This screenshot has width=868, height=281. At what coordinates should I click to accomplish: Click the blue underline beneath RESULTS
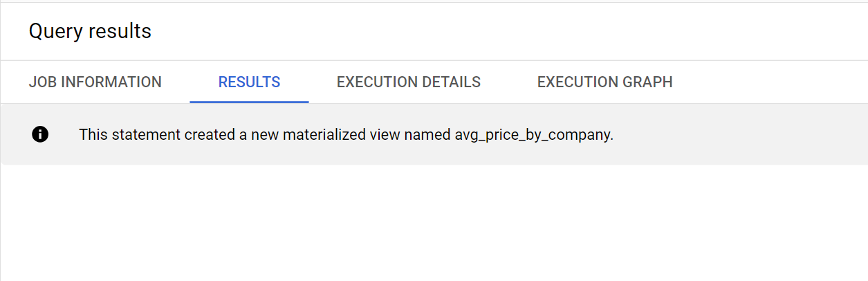point(249,102)
